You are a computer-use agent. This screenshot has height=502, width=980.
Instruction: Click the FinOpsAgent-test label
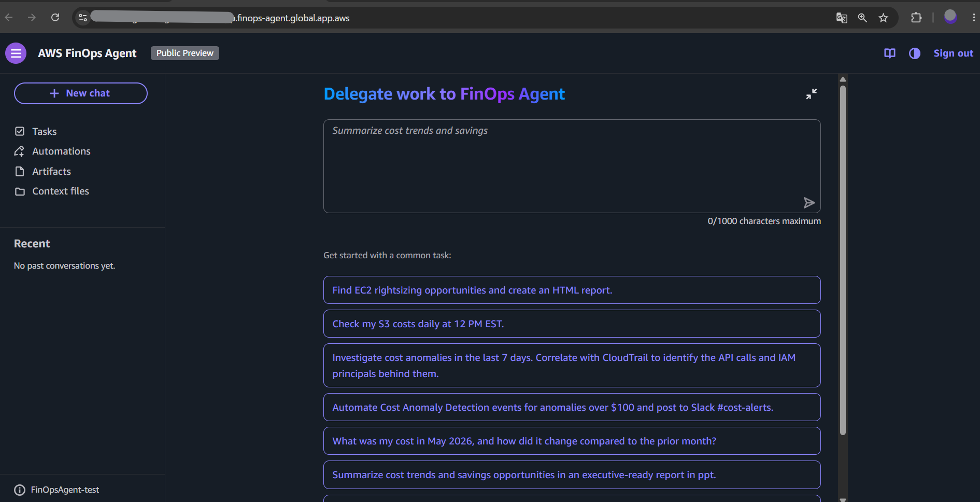click(x=65, y=490)
